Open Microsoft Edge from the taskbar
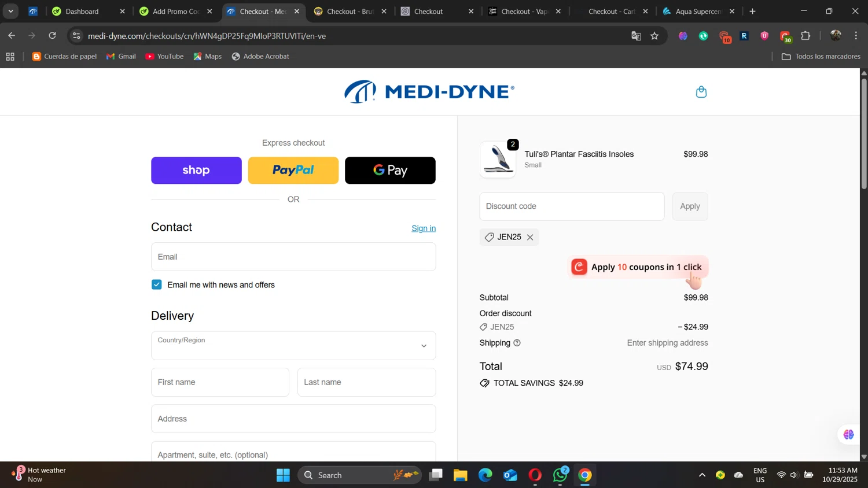Image resolution: width=868 pixels, height=488 pixels. [x=485, y=475]
